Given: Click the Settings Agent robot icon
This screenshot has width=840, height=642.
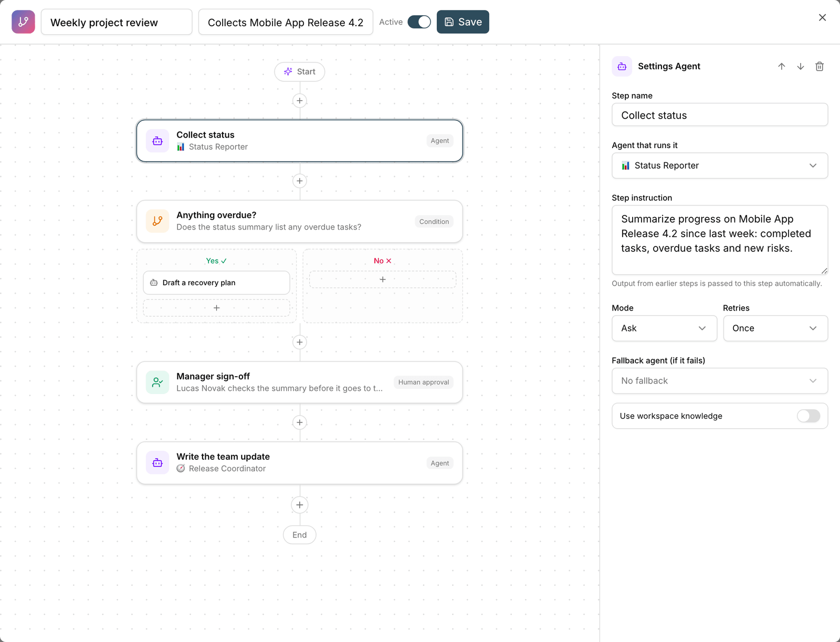Looking at the screenshot, I should [622, 66].
